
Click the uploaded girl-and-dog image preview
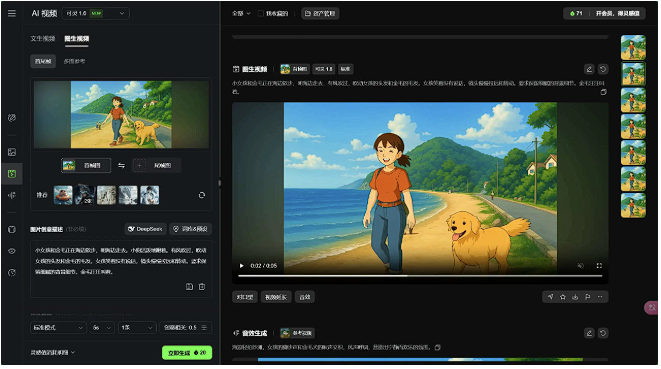tap(121, 115)
